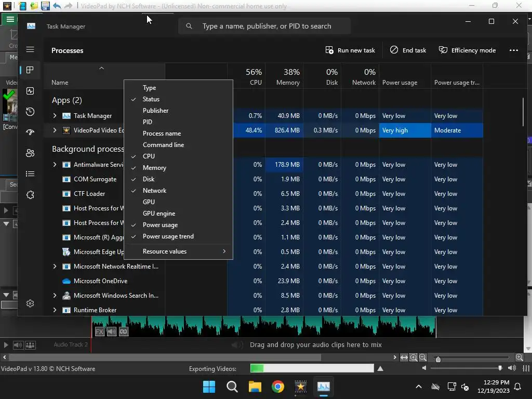
Task: Click Efficiency mode button
Action: (467, 50)
